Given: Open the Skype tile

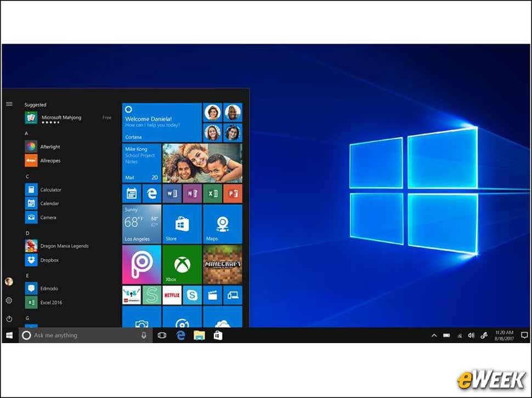Looking at the screenshot, I should 193,295.
